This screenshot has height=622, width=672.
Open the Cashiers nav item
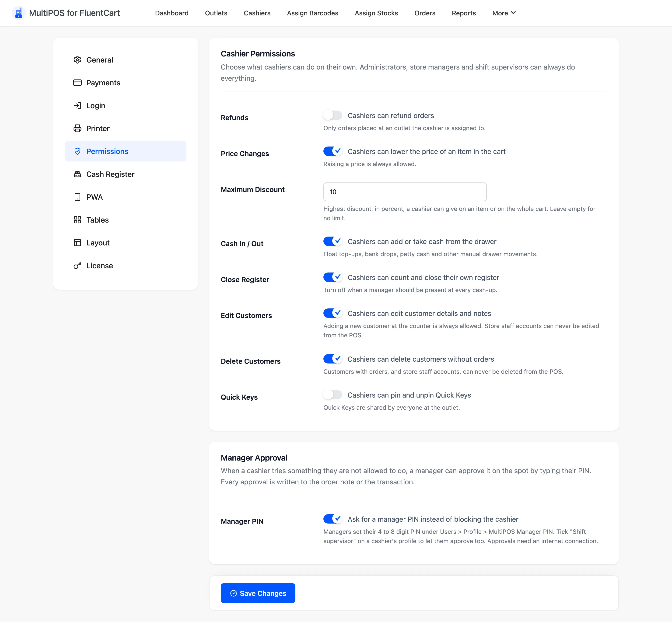(x=257, y=13)
